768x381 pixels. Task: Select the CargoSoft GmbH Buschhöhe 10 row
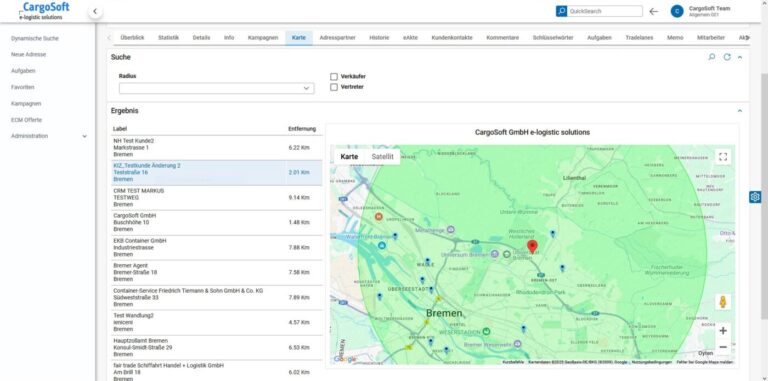pos(217,222)
